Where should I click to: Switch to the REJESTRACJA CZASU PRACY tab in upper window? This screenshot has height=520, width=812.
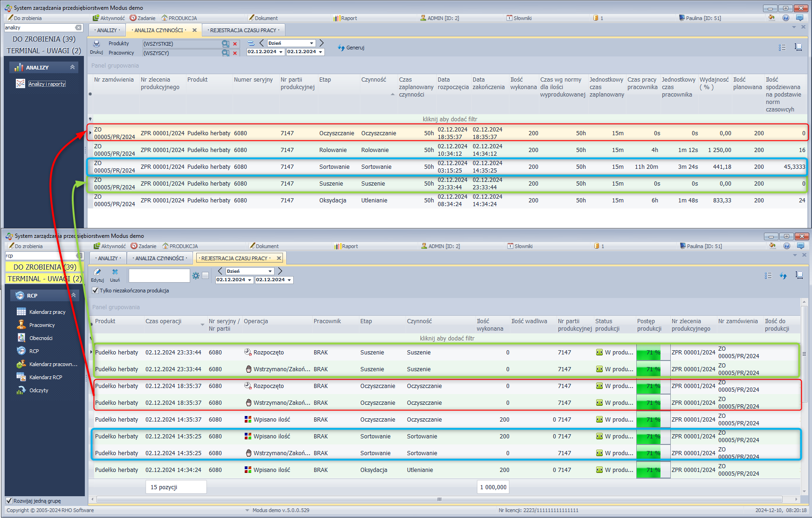(243, 30)
